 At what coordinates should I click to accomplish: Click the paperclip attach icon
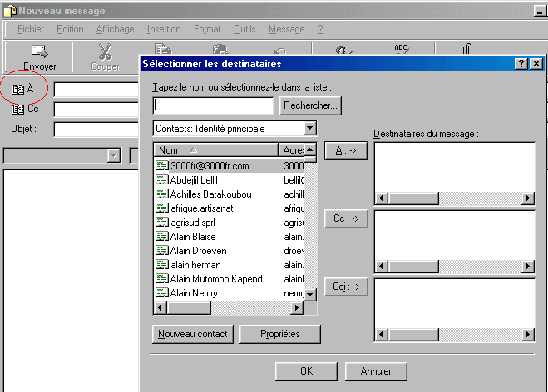point(467,48)
